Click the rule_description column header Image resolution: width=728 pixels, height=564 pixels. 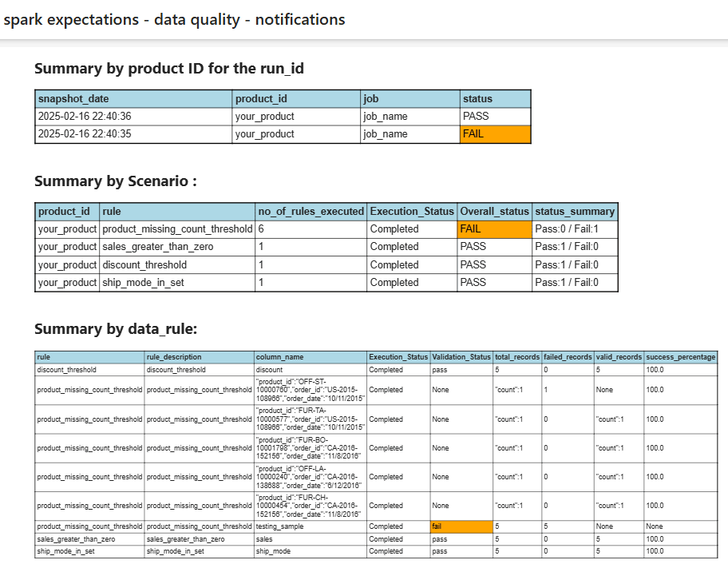[x=200, y=357]
